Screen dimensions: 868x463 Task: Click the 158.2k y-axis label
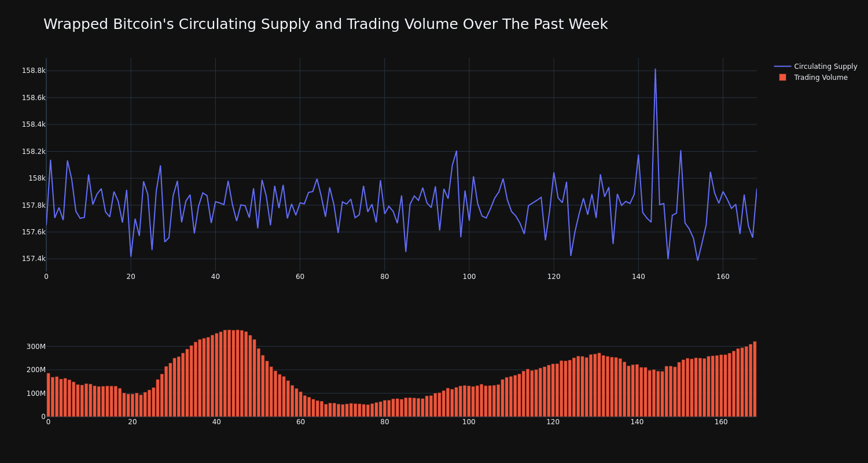click(x=33, y=152)
